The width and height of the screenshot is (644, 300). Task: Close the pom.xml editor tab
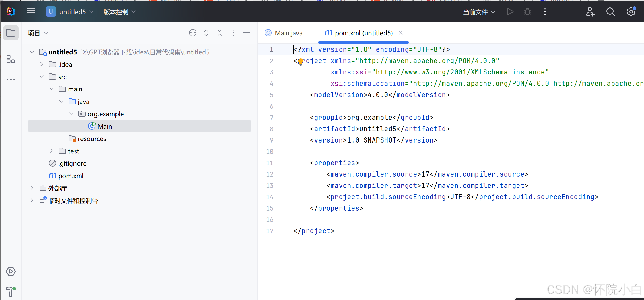coord(400,33)
